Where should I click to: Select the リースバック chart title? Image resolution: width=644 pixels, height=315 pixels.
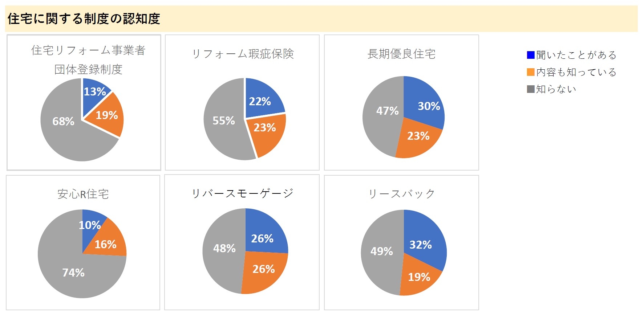pos(401,194)
